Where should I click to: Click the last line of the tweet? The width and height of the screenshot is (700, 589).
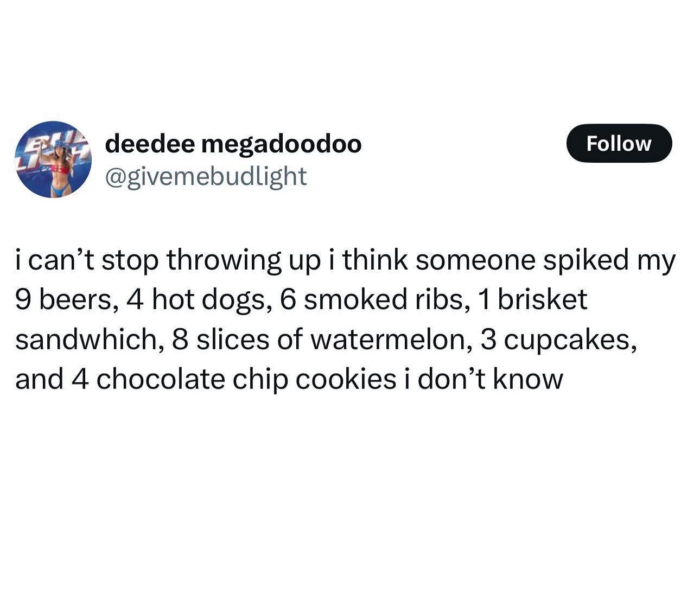[x=289, y=380]
